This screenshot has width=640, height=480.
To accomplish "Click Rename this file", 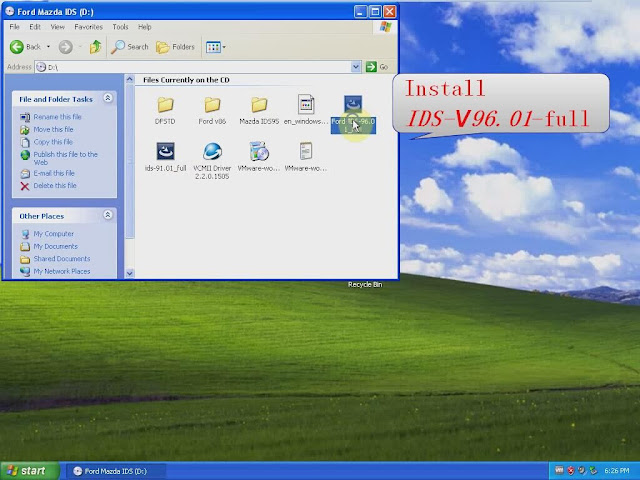I will 58,117.
